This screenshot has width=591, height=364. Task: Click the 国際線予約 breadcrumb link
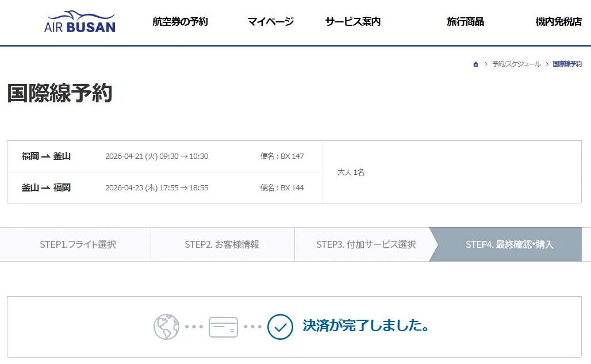[567, 64]
